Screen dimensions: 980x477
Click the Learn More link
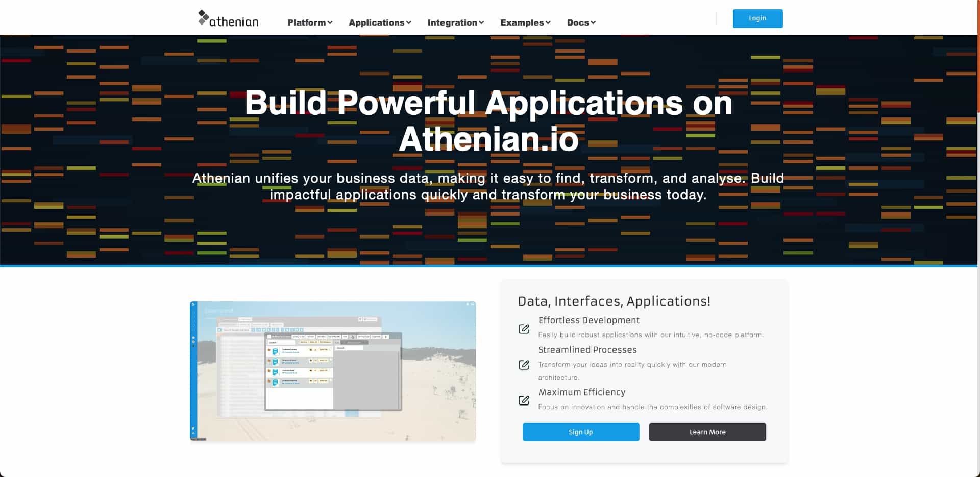707,432
